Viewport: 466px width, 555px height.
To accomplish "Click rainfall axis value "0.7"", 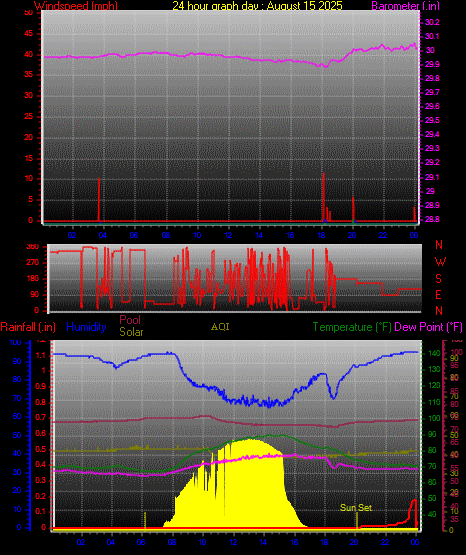I will pyautogui.click(x=41, y=417).
